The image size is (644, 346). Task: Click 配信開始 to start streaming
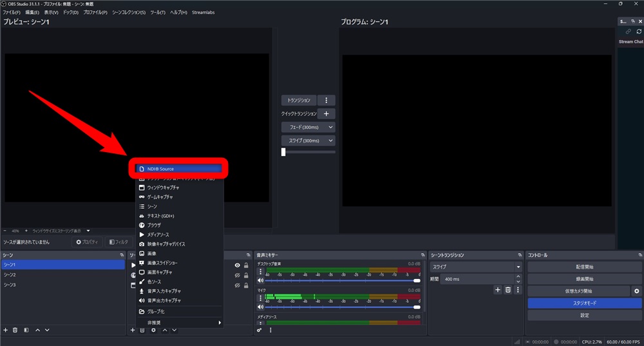(585, 267)
